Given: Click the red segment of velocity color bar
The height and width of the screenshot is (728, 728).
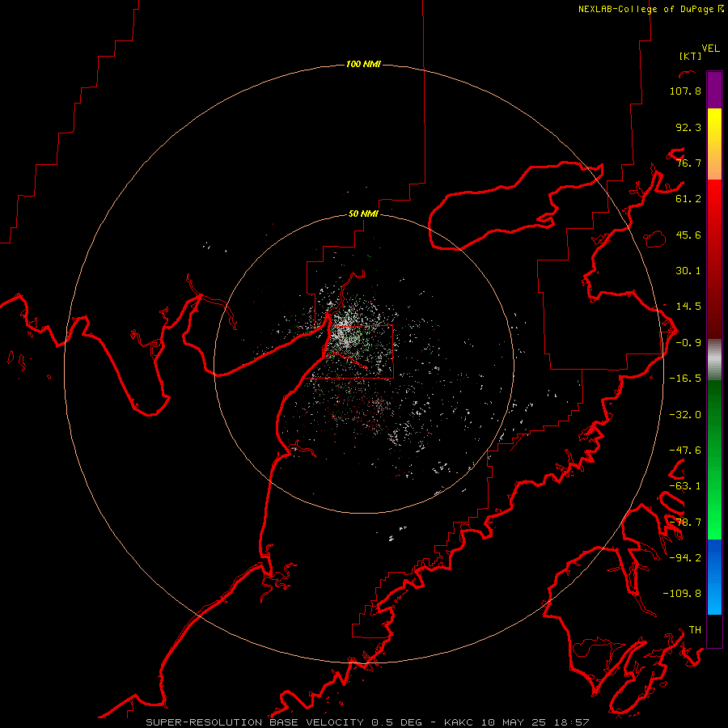Looking at the screenshot, I should (714, 259).
